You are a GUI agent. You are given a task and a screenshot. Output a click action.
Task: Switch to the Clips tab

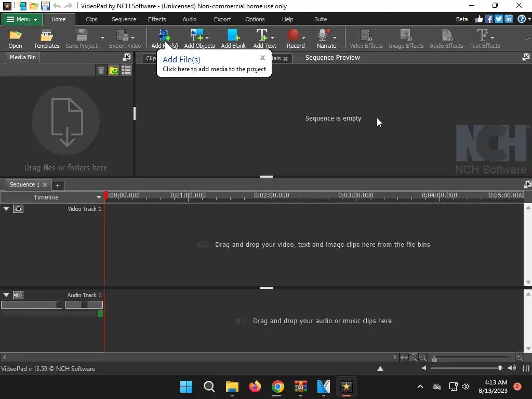tap(91, 19)
